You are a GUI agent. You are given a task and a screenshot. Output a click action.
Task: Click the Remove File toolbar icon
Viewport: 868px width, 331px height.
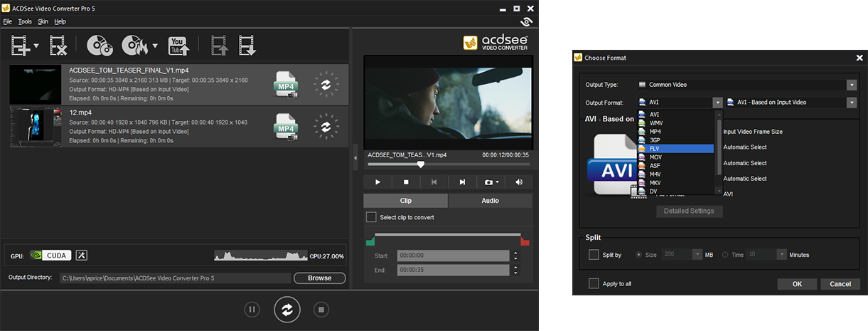tap(58, 46)
